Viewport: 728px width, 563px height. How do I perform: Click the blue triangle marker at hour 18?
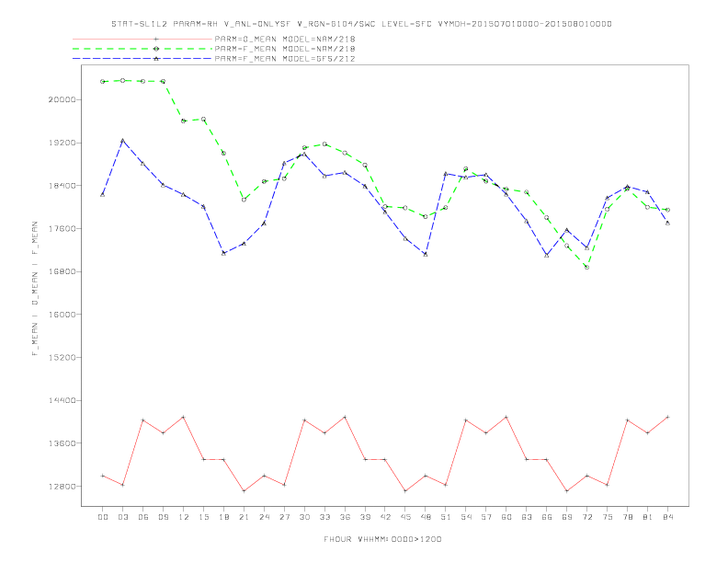click(223, 253)
